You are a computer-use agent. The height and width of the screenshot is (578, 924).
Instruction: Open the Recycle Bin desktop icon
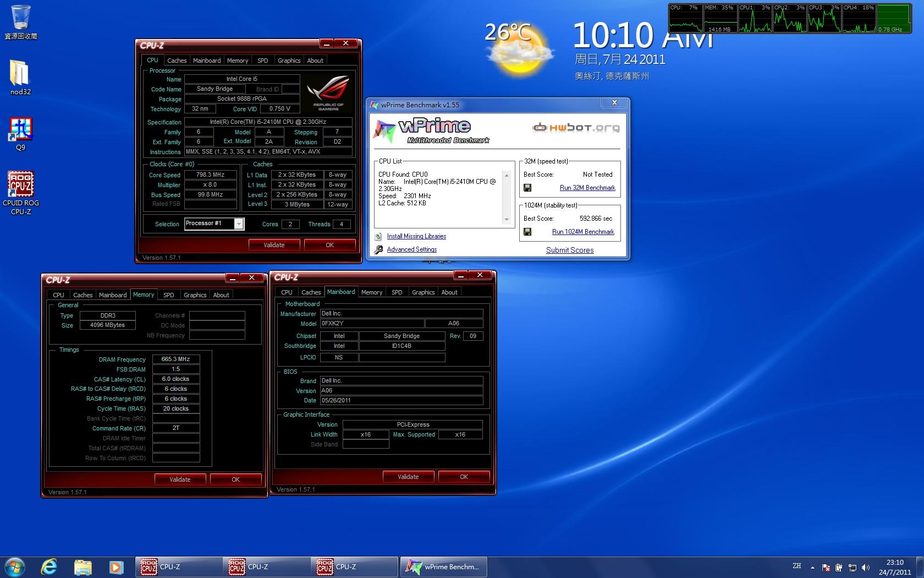coord(20,22)
